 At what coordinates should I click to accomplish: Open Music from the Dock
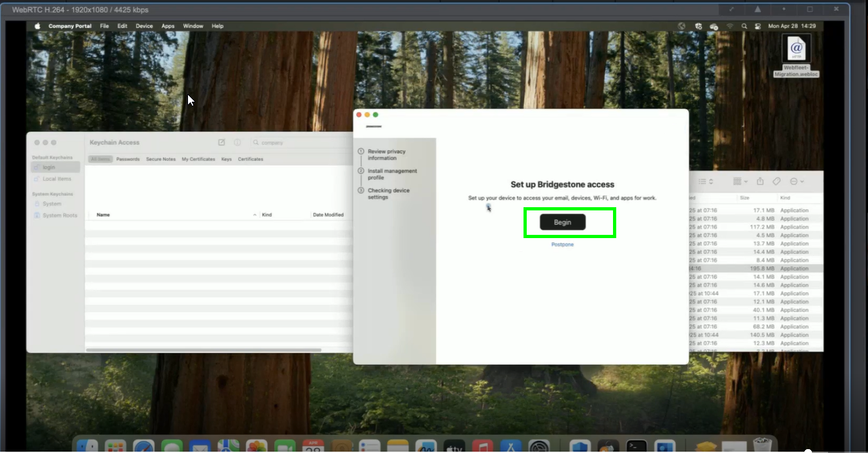pyautogui.click(x=482, y=446)
